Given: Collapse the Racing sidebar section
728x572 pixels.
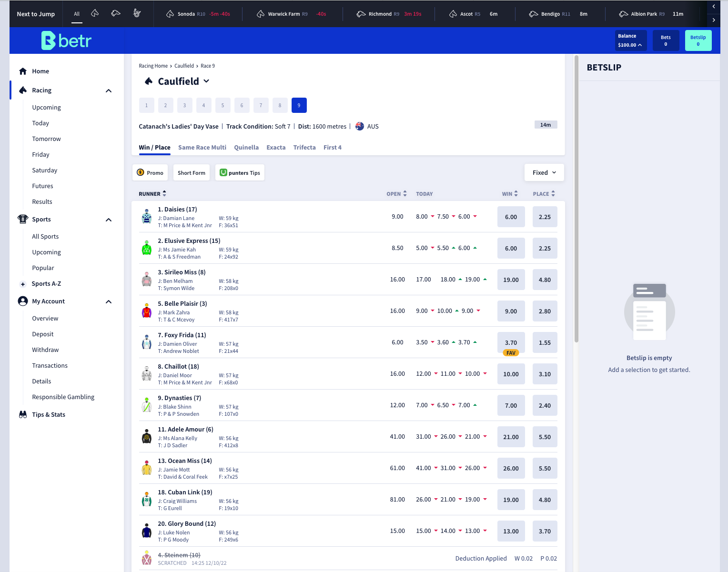Looking at the screenshot, I should click(x=109, y=90).
